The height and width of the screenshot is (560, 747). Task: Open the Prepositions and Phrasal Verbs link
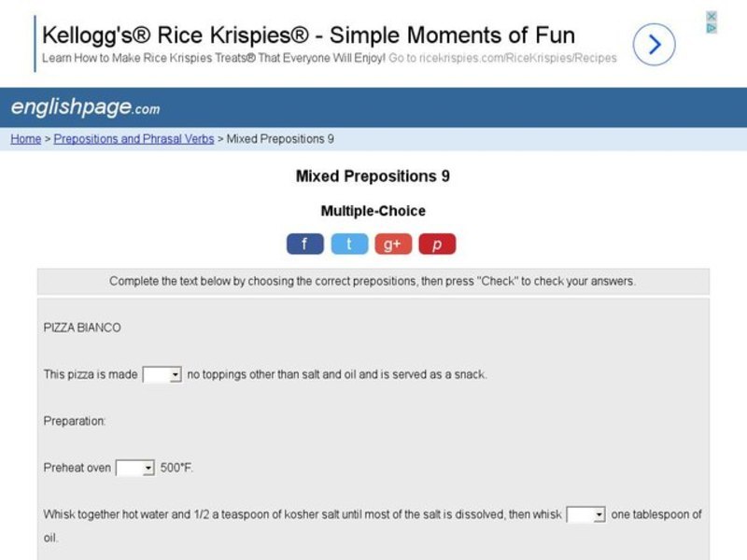click(134, 139)
